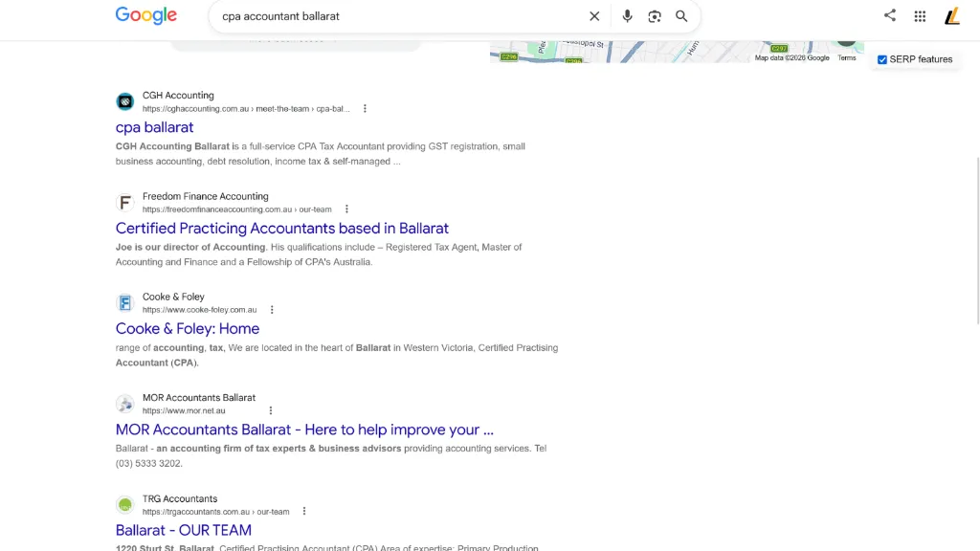Clear the search query with X
The width and height of the screenshot is (980, 551).
click(594, 16)
